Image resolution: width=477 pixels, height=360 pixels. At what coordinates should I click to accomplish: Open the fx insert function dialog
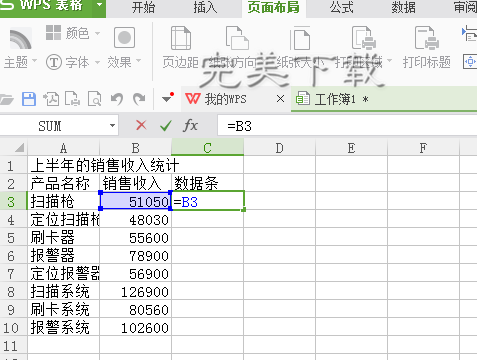click(x=190, y=125)
